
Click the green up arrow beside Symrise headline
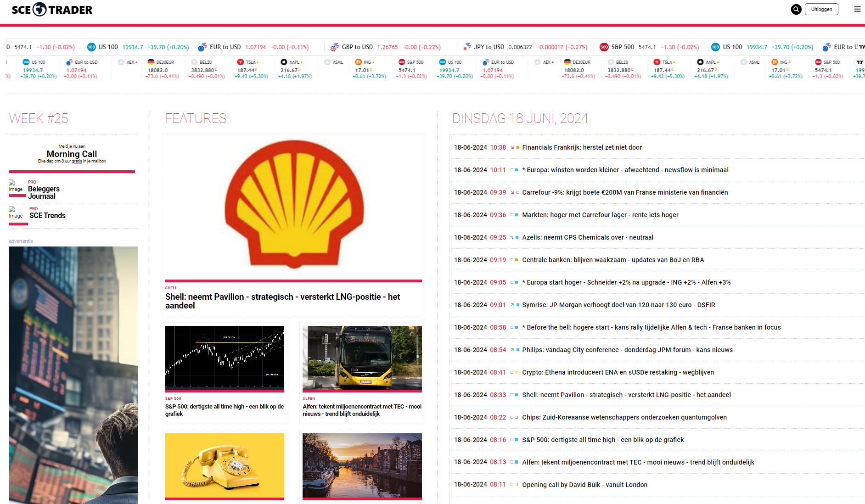click(x=512, y=305)
